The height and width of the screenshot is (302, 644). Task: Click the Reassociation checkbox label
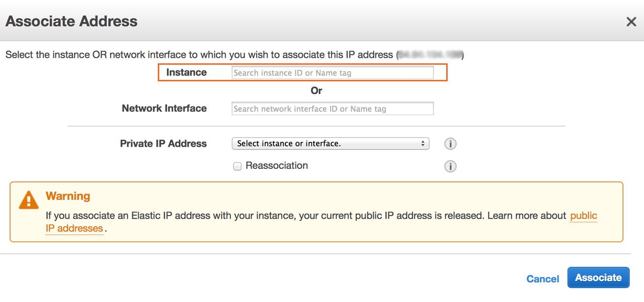pos(277,166)
